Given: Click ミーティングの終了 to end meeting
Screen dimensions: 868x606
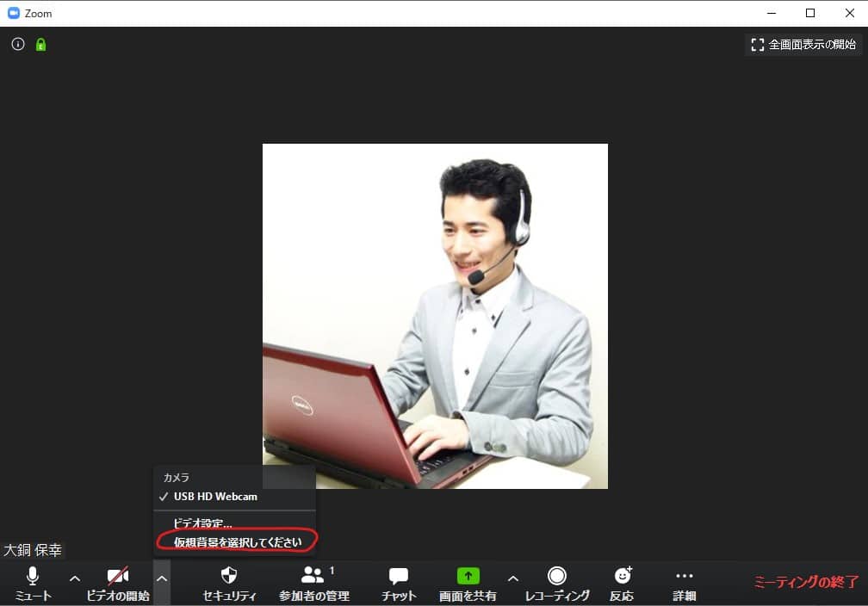Looking at the screenshot, I should point(806,582).
